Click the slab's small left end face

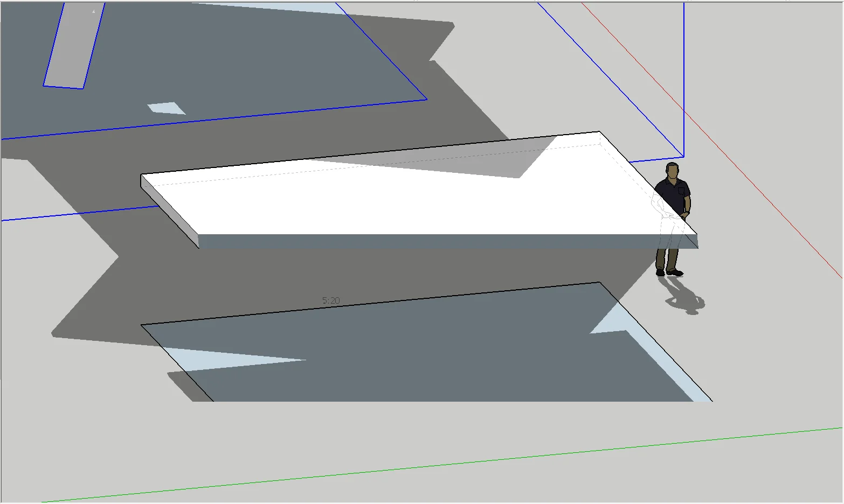pos(170,211)
